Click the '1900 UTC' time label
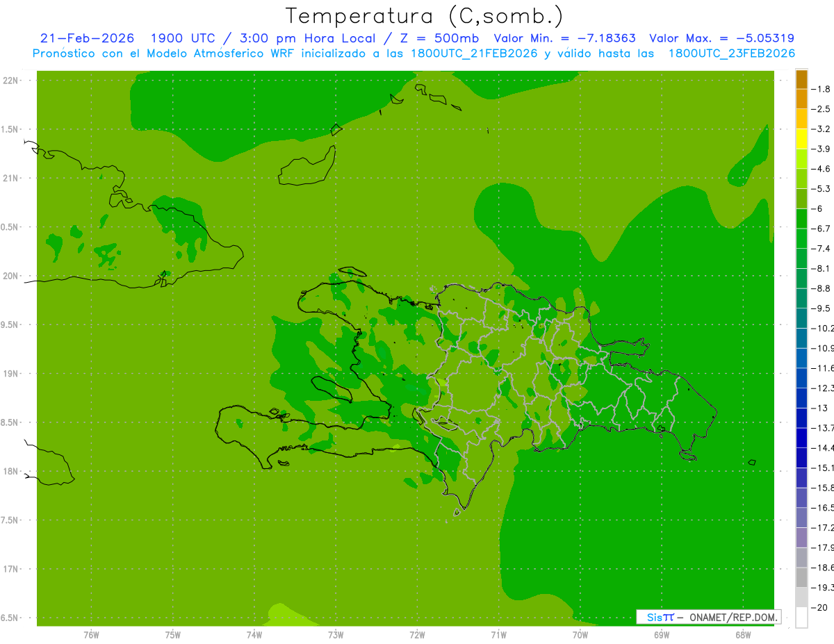The width and height of the screenshot is (834, 644). [x=183, y=38]
